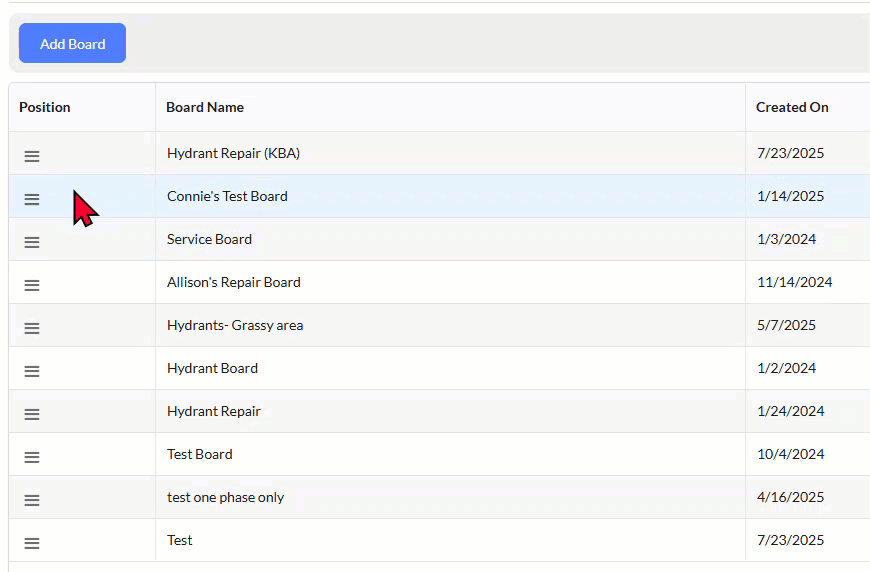Image resolution: width=870 pixels, height=572 pixels.
Task: Select reorder handle beside Hydrants- Grassy area
Action: [x=32, y=328]
